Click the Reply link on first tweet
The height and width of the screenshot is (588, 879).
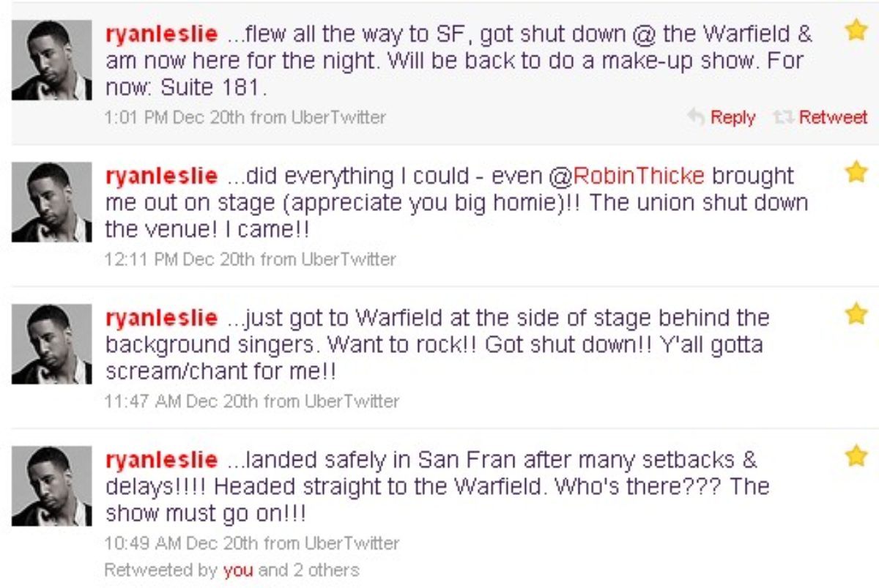click(x=732, y=117)
